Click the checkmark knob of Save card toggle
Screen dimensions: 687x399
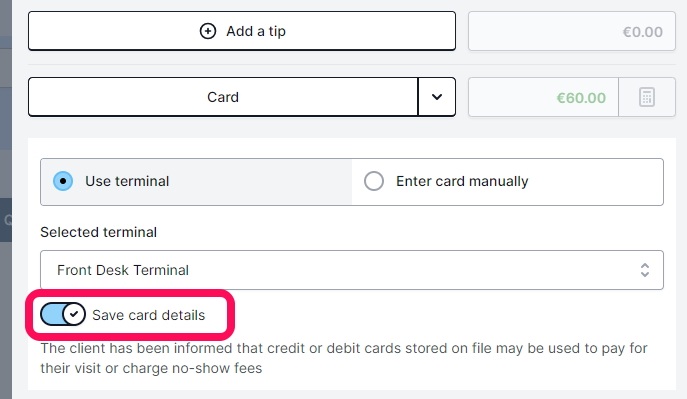point(74,314)
